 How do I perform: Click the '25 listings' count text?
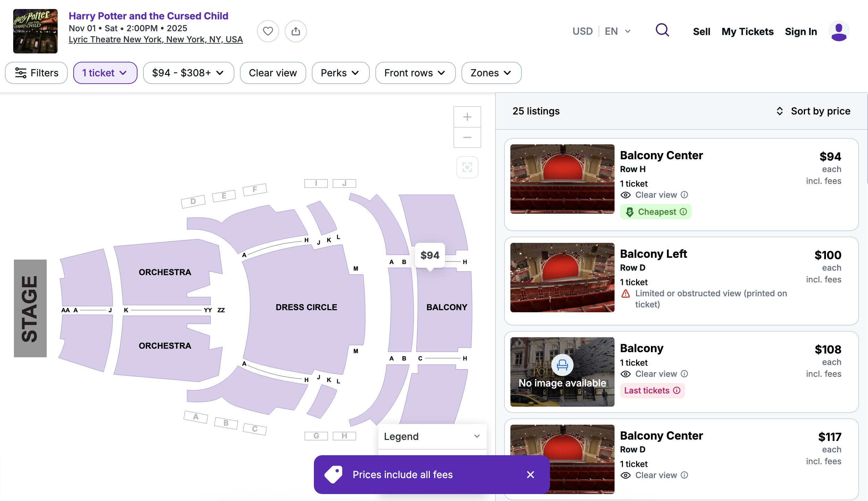click(x=536, y=111)
